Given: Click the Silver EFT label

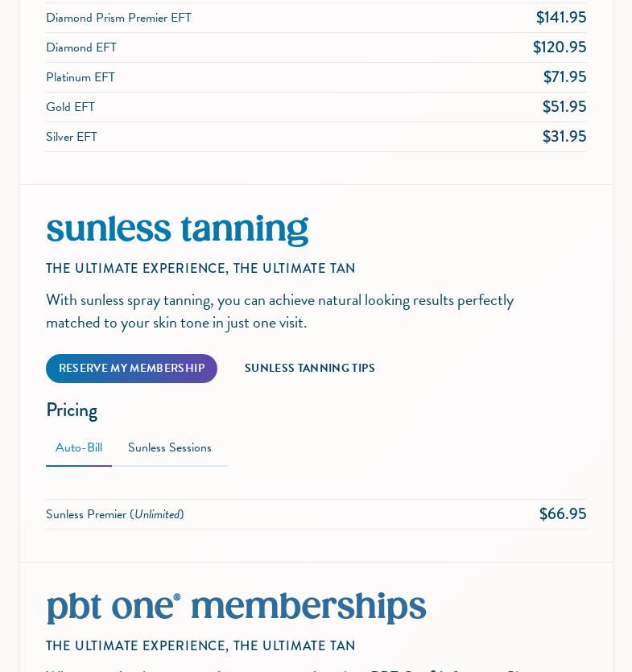Looking at the screenshot, I should (x=72, y=137).
